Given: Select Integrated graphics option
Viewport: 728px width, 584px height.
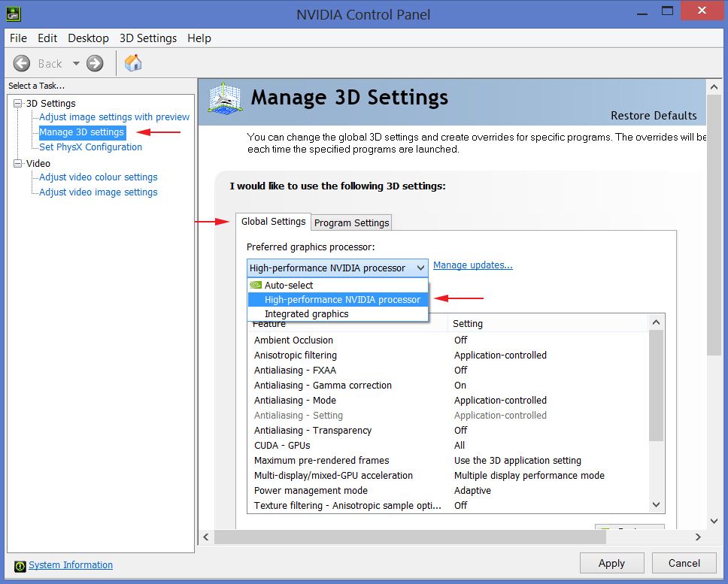Looking at the screenshot, I should tap(306, 314).
